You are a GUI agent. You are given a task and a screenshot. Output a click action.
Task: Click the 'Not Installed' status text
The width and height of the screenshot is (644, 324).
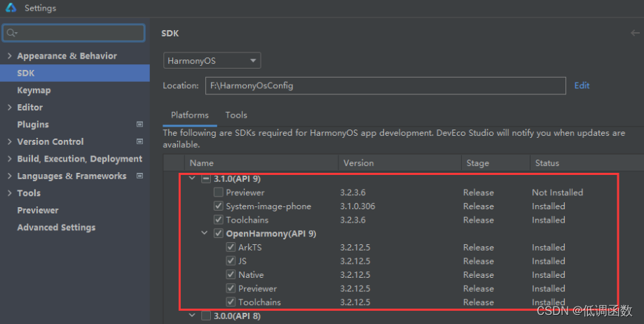click(557, 192)
